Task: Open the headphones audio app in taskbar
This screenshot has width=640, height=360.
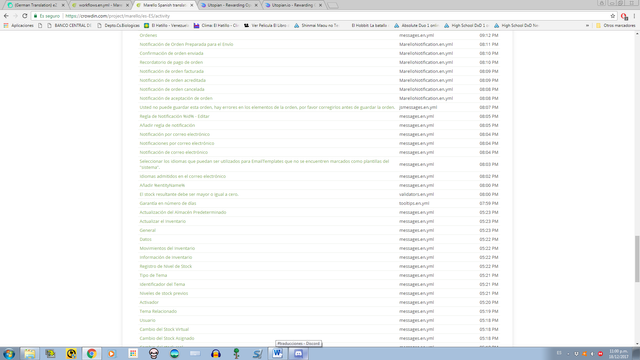Action: tap(216, 353)
